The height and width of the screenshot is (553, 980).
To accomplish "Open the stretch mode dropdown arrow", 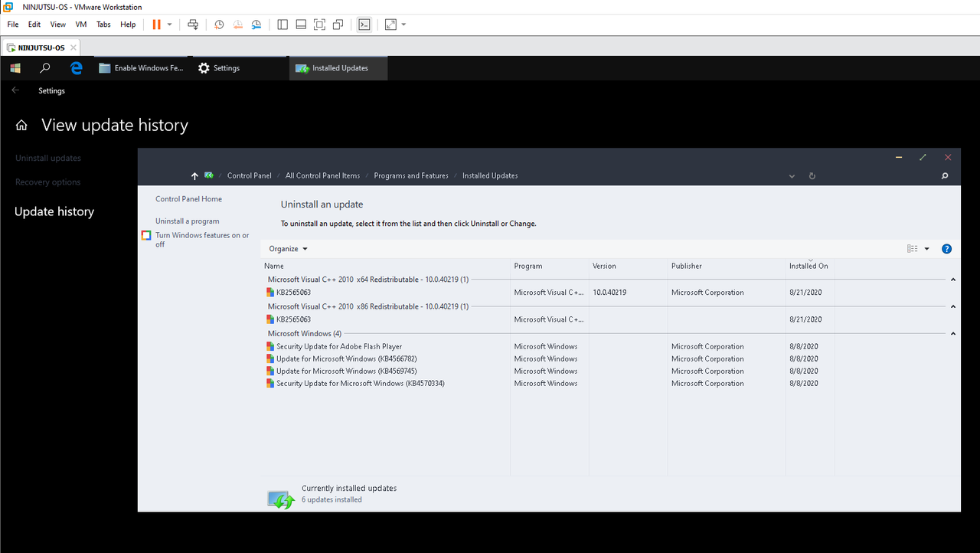I will pos(403,25).
